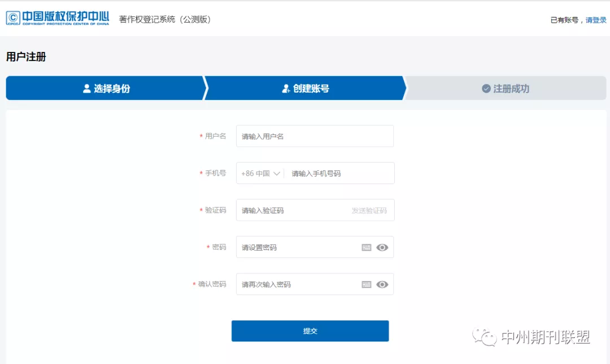
Task: Click the 中州期刊联盟 watermark logo
Action: [x=531, y=337]
